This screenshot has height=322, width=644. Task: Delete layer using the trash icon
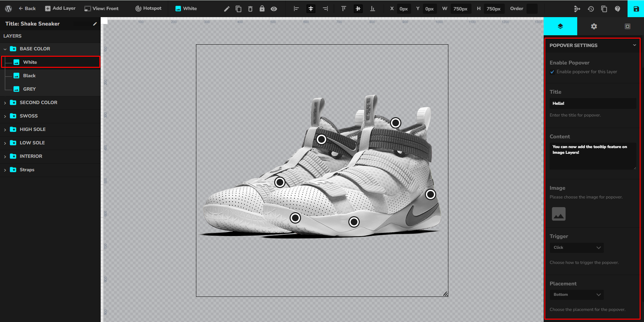pos(250,9)
